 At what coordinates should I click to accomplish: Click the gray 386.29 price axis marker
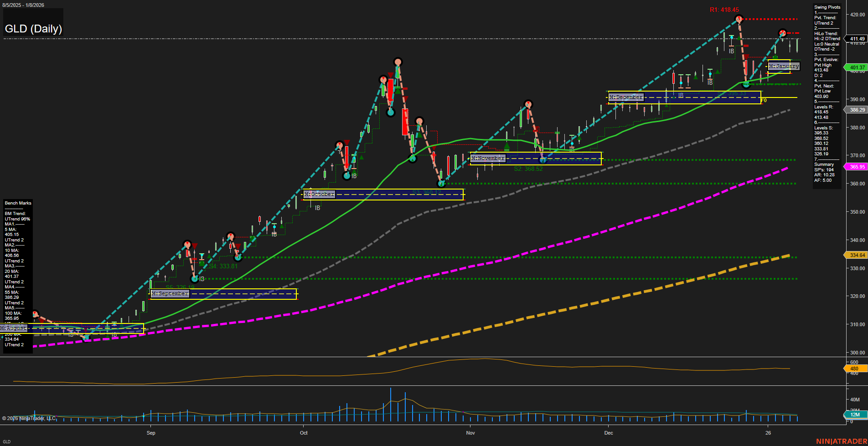pos(856,110)
